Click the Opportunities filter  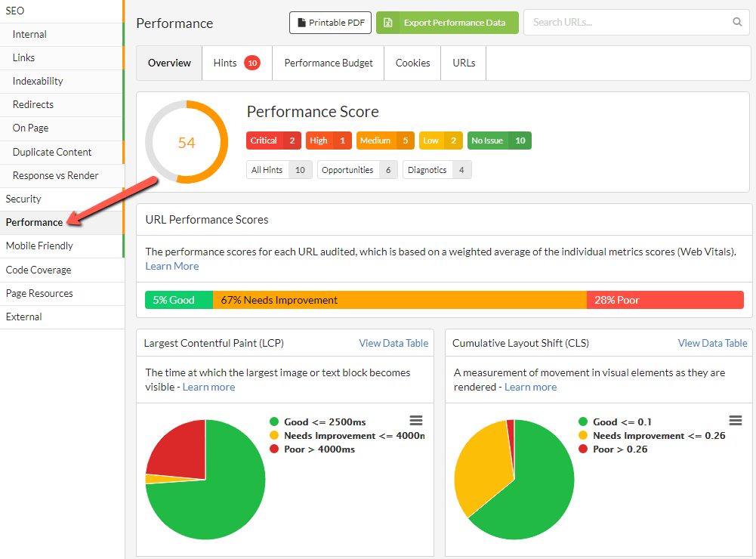(357, 170)
